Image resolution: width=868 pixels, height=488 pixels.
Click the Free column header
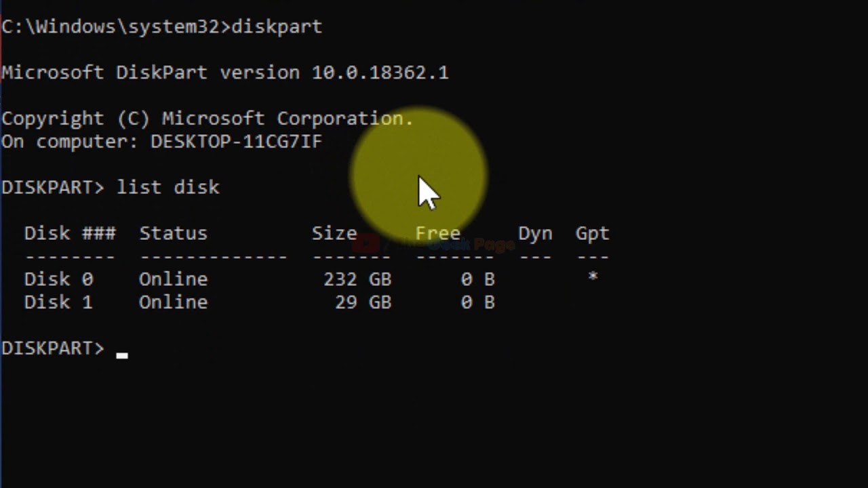437,233
